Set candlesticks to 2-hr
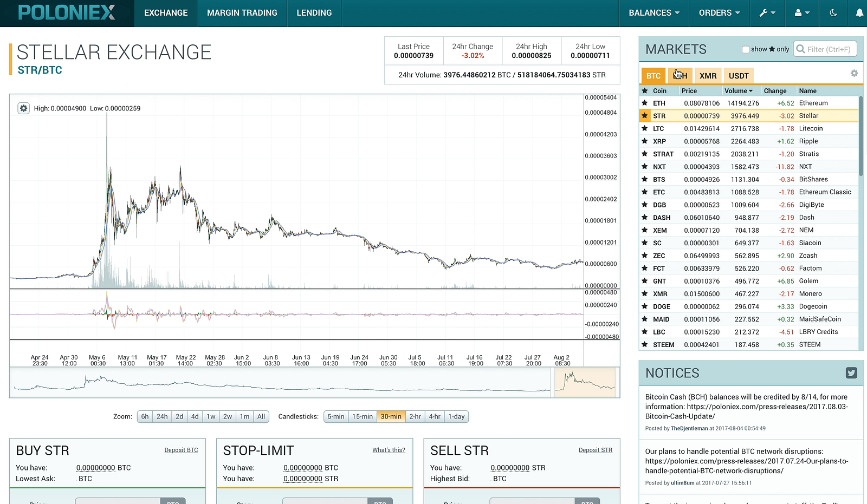Screen dimensions: 867x504 [415, 416]
